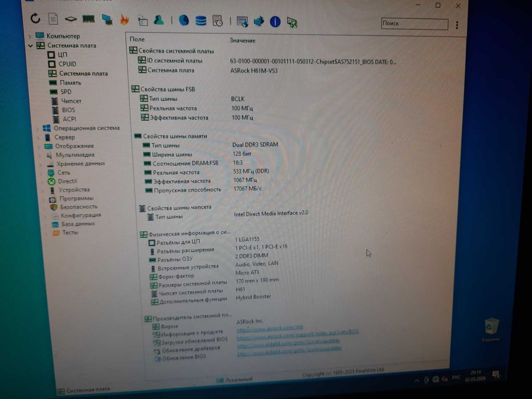532x399 pixels.
Task: Open the Корзина desktop icon
Action: pos(491,329)
